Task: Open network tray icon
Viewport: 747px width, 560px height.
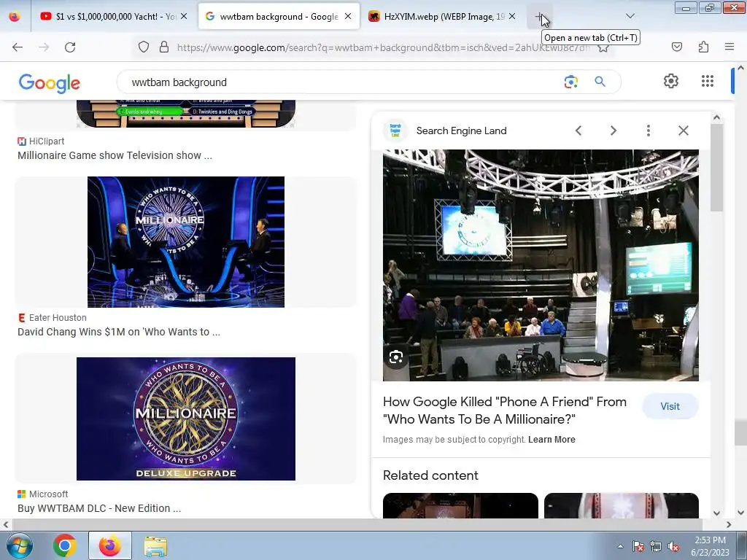Action: (x=656, y=547)
